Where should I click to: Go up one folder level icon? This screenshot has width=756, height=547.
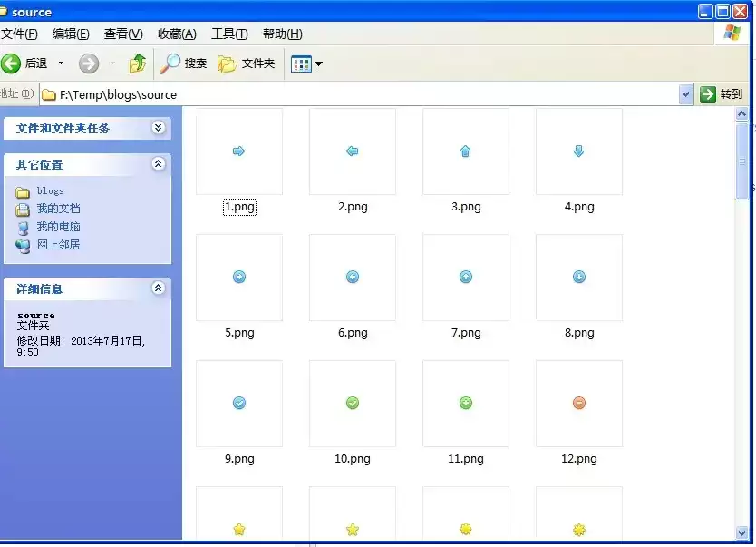pyautogui.click(x=138, y=63)
